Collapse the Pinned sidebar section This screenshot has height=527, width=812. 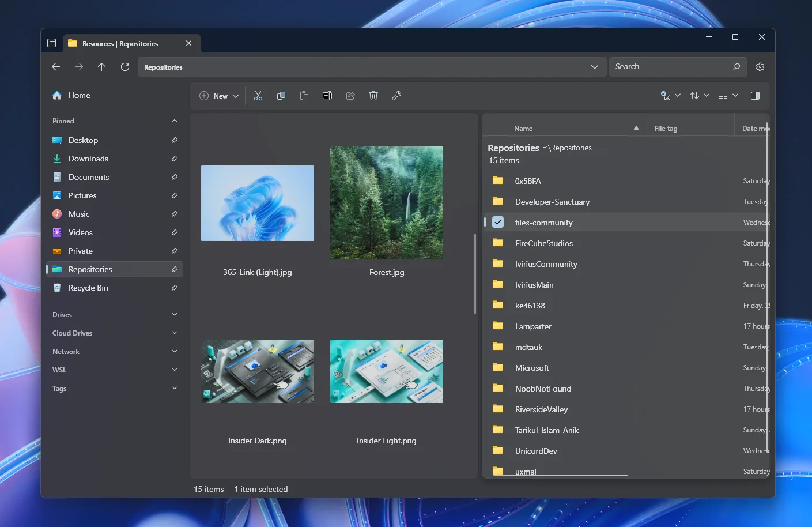tap(175, 121)
